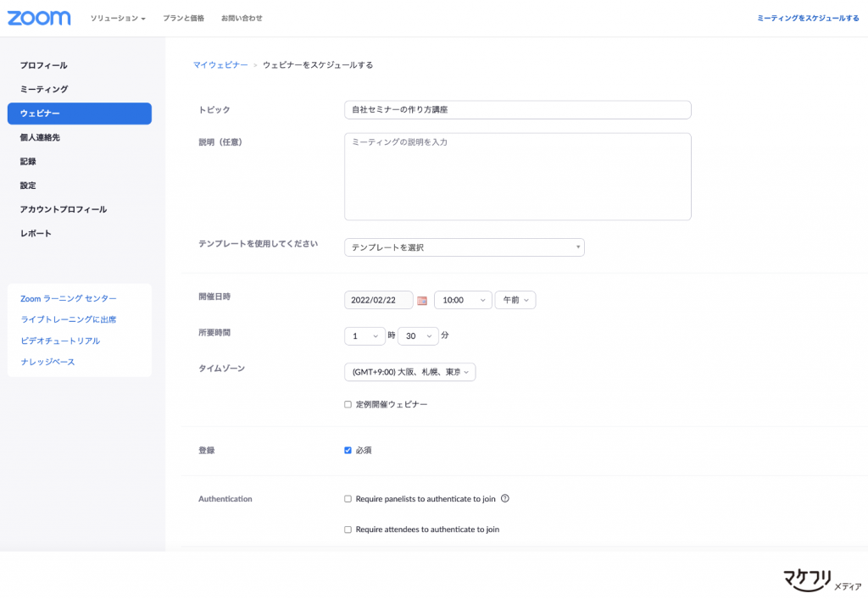
Task: Expand the 10:00 start time dropdown
Action: (x=462, y=300)
